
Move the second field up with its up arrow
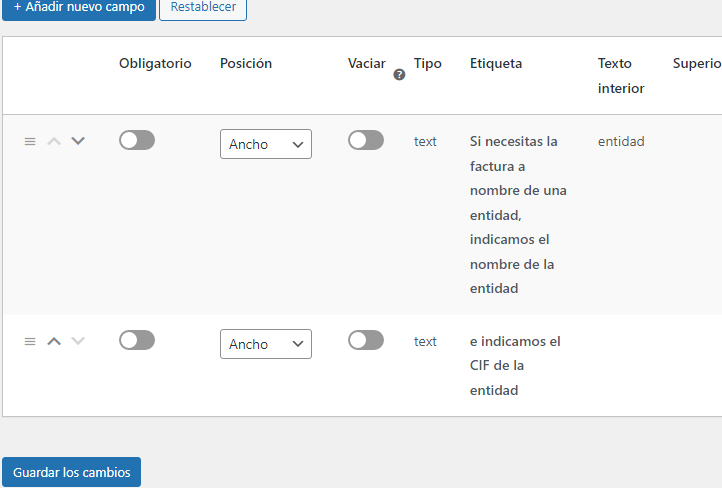click(54, 341)
